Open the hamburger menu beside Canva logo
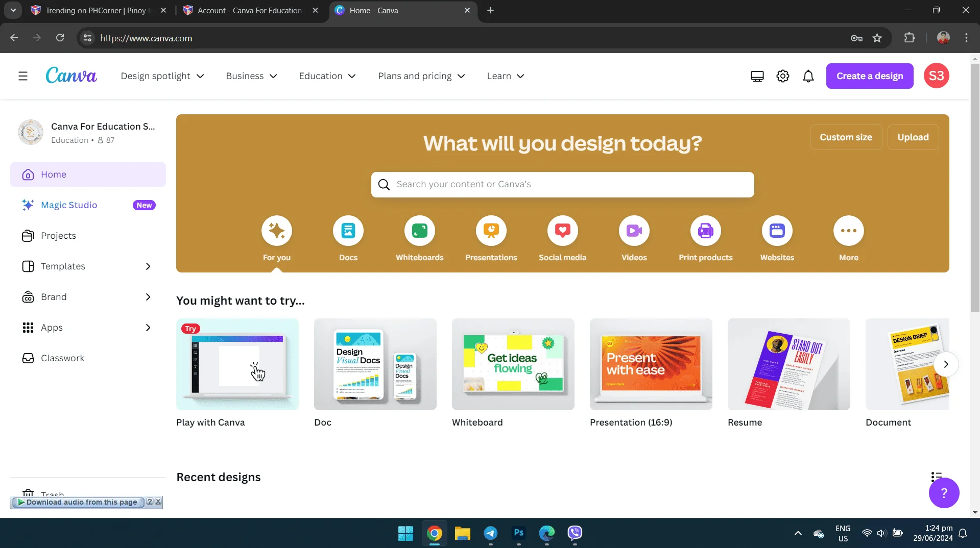The image size is (980, 548). click(23, 76)
